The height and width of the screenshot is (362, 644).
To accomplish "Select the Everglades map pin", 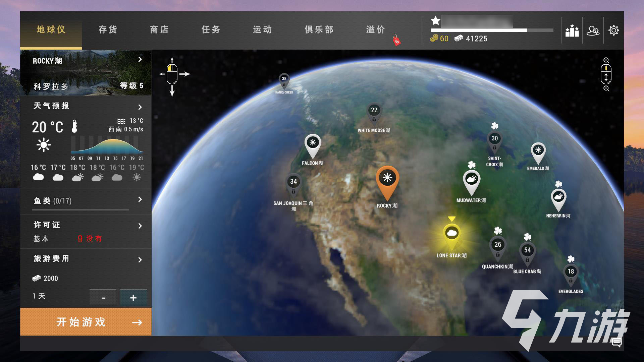I will (571, 276).
